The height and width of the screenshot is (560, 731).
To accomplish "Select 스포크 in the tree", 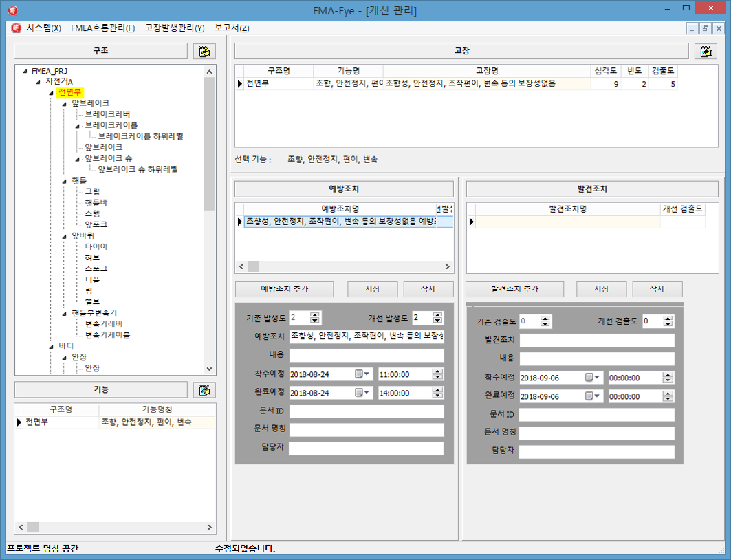I will click(96, 268).
